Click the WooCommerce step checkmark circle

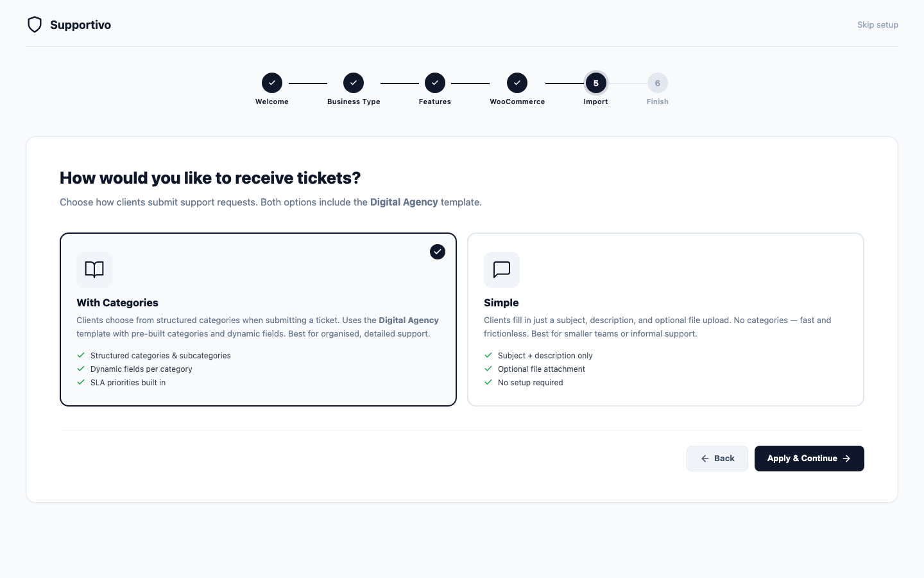click(517, 83)
